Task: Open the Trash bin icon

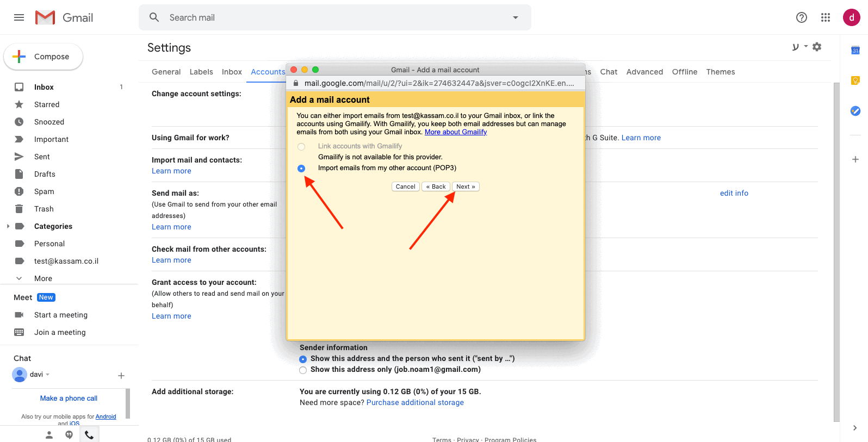Action: pyautogui.click(x=19, y=209)
